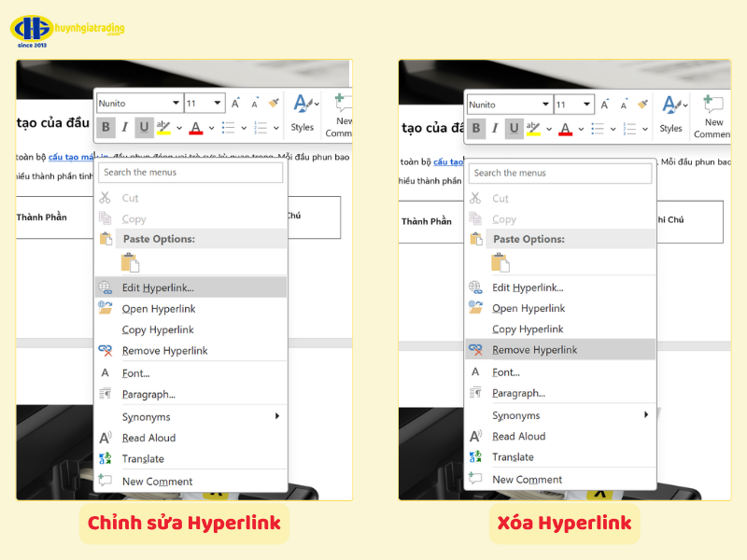This screenshot has height=560, width=747.
Task: Click "Search the menus" box in left menu
Action: (190, 173)
